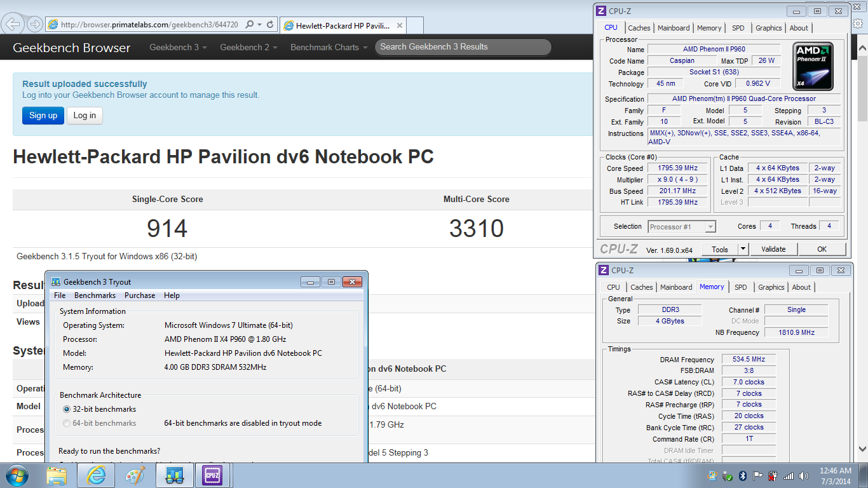Switch to Mainboard tab in lower CPU-Z window

(x=676, y=287)
